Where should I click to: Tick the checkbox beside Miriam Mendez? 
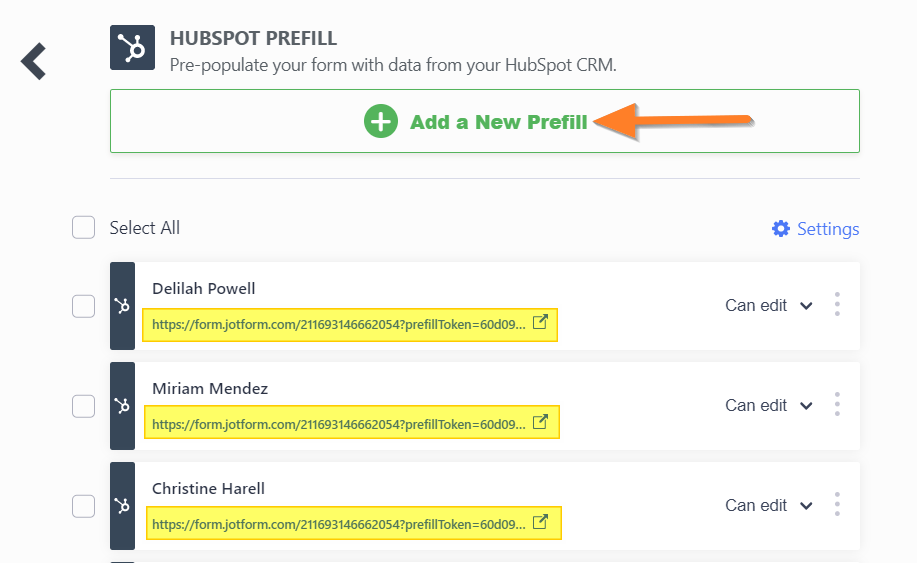pos(84,406)
